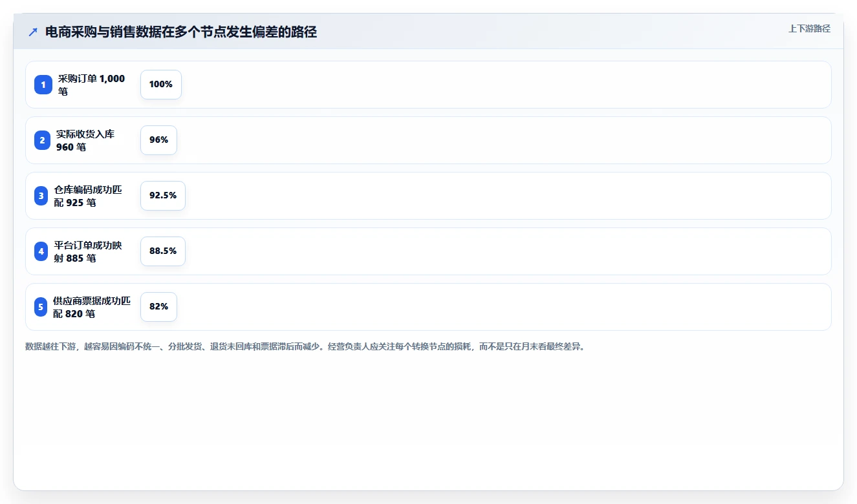Viewport: 857px width, 504px height.
Task: Select step badge 3 for 仓库编码成功匹配
Action: point(41,196)
